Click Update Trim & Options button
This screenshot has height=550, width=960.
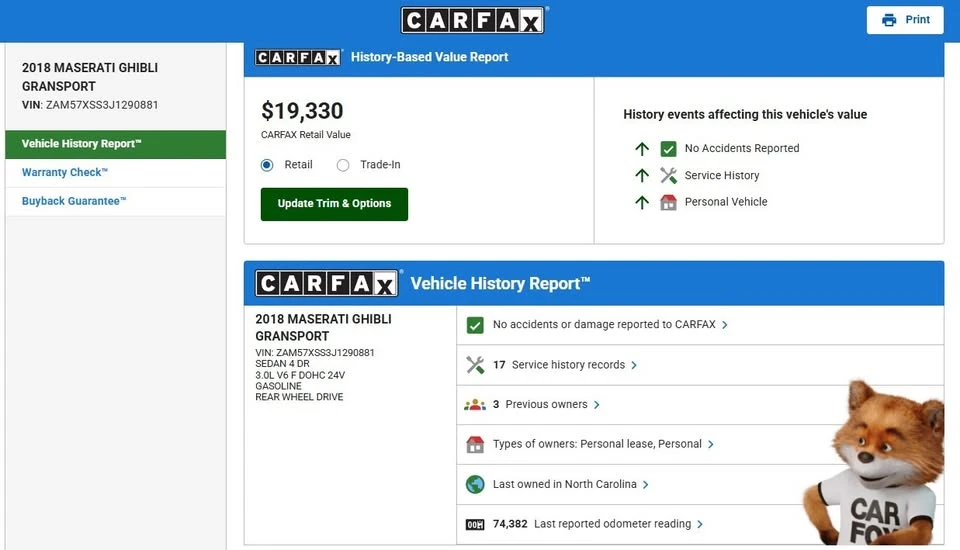[x=334, y=204]
